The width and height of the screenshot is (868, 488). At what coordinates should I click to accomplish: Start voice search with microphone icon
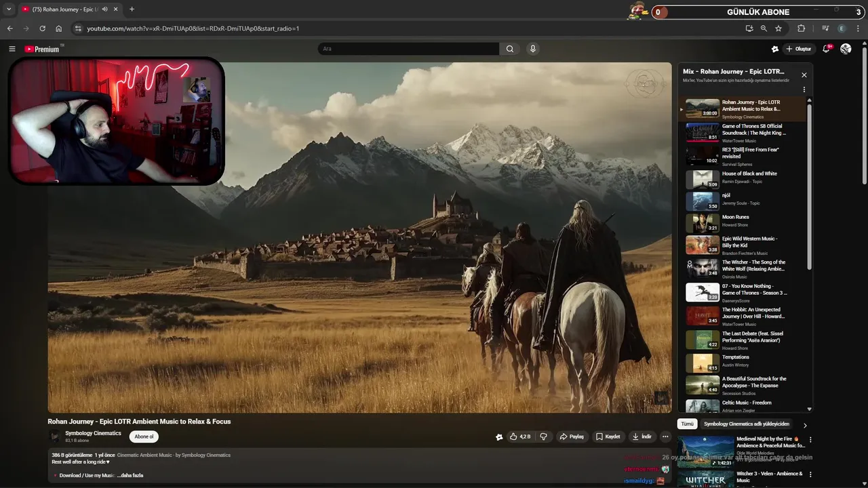[533, 49]
